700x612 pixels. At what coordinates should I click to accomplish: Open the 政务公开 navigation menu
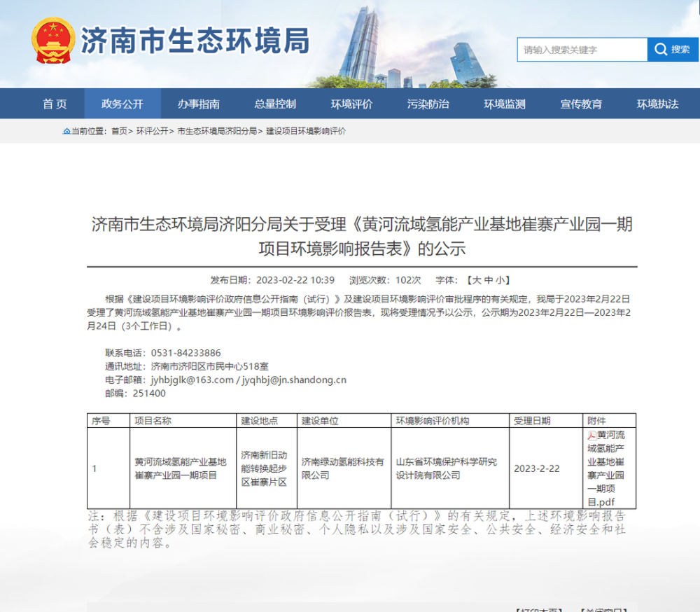(122, 104)
